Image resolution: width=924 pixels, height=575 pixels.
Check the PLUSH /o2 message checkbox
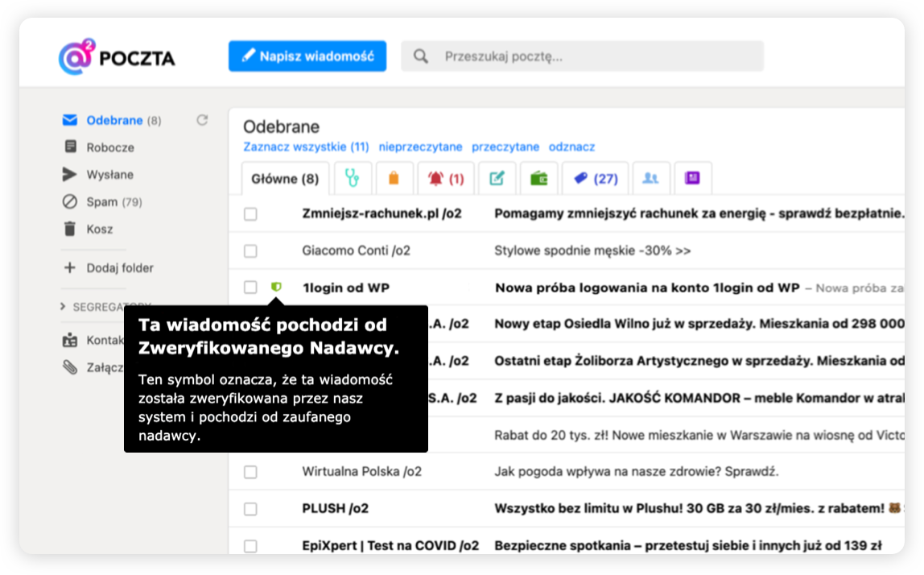pos(250,509)
